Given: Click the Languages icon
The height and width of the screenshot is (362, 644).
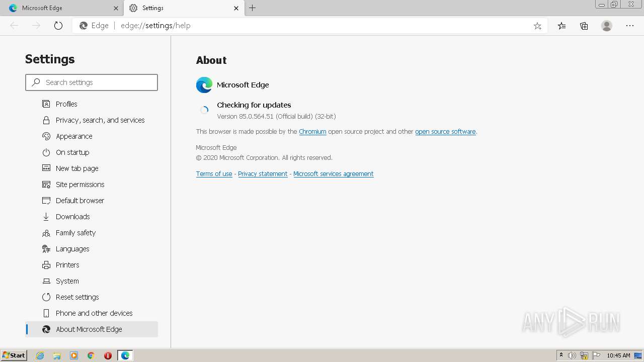Looking at the screenshot, I should click(x=46, y=249).
